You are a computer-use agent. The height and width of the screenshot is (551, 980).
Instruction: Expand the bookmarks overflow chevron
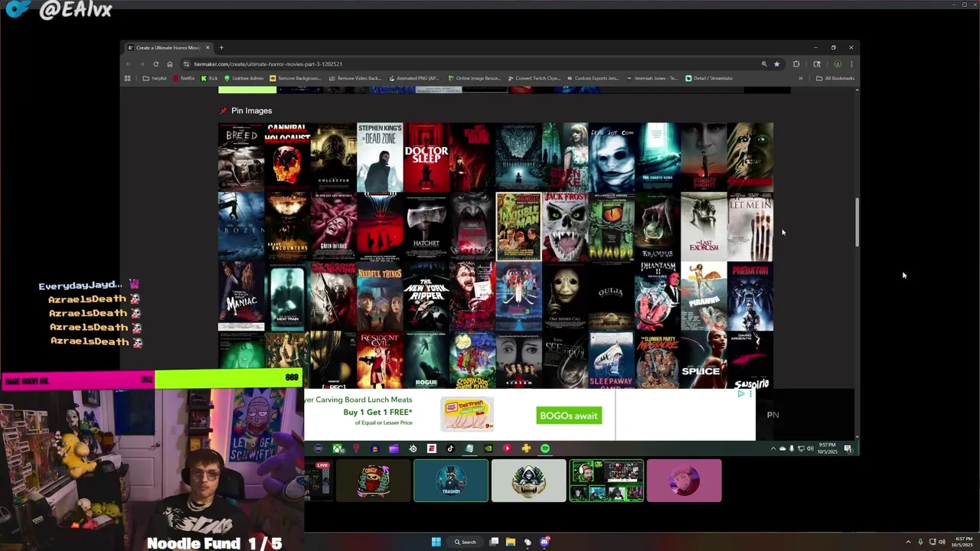pyautogui.click(x=801, y=78)
